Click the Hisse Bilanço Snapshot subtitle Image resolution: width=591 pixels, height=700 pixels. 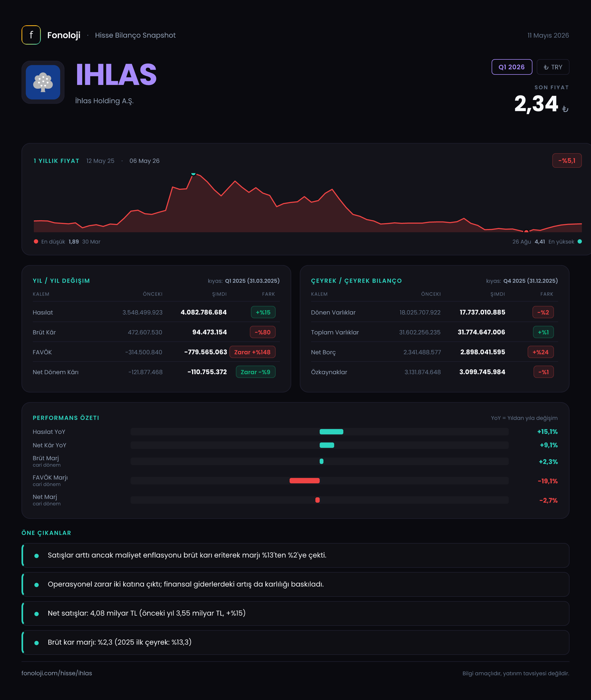pos(135,35)
